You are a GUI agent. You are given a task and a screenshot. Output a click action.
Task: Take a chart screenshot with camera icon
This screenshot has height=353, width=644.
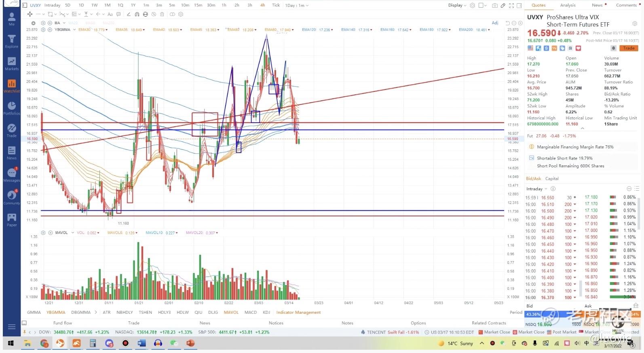point(495,5)
